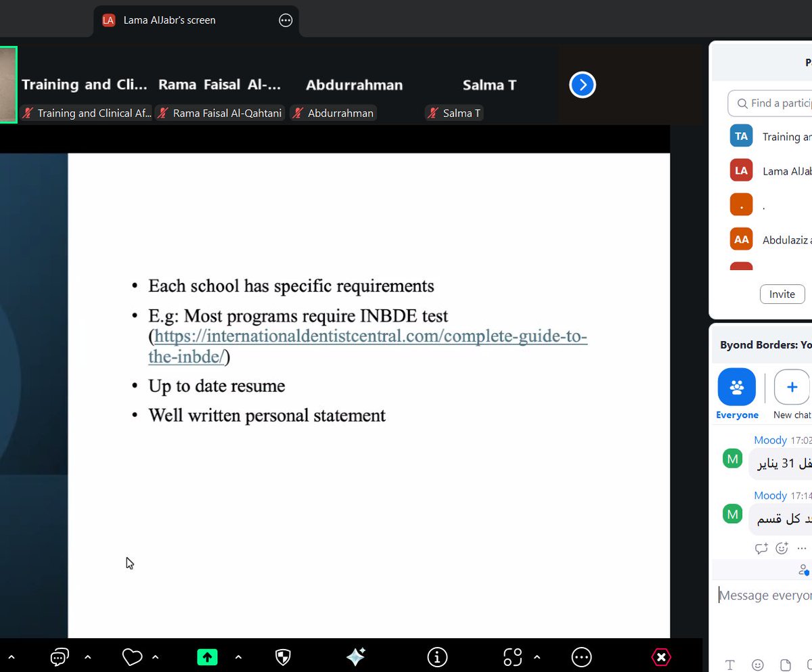Expand the share screen options arrow
812x672 pixels.
238,657
